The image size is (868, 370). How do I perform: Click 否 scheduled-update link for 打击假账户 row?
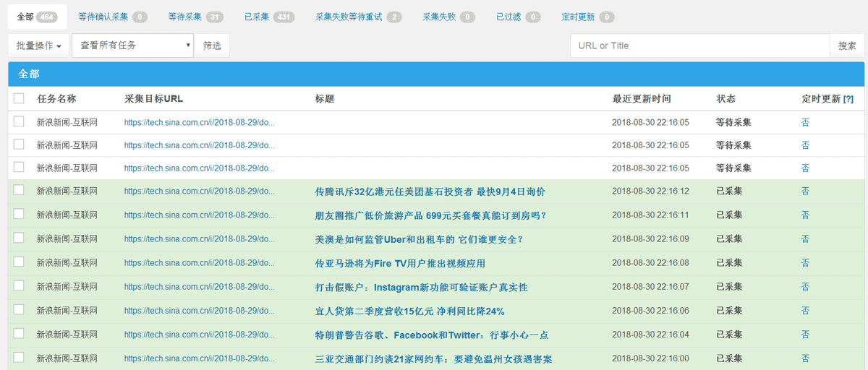coord(805,287)
